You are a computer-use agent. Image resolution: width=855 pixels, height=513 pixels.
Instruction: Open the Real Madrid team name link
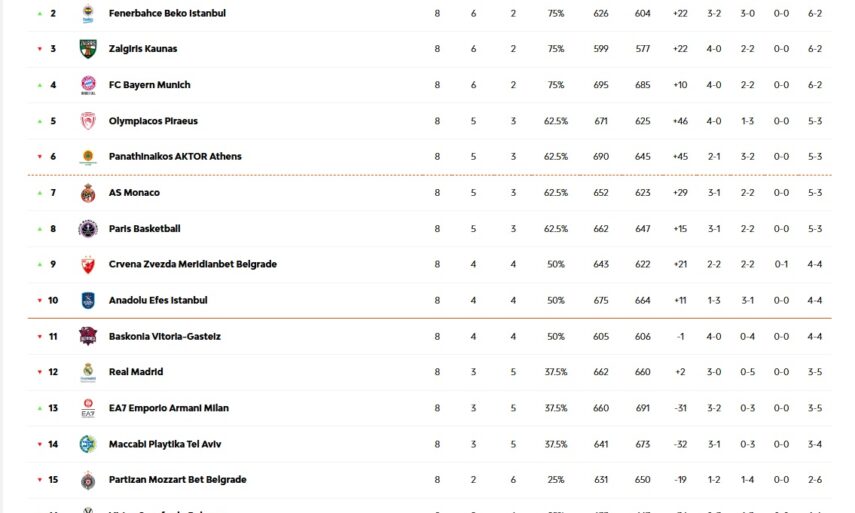[136, 372]
